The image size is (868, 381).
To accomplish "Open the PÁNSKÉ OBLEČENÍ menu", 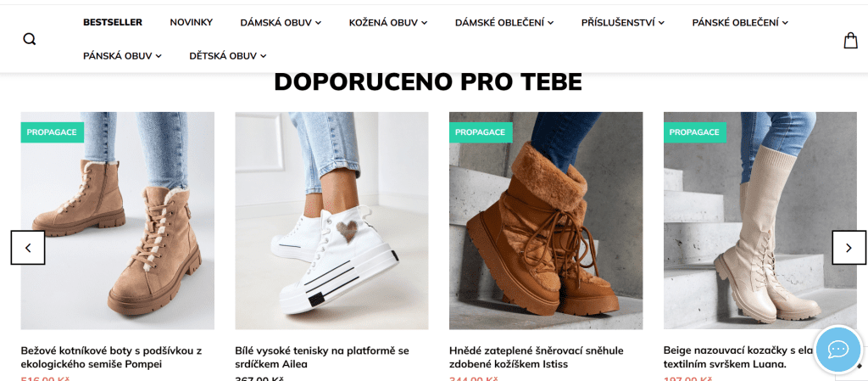I will click(740, 23).
